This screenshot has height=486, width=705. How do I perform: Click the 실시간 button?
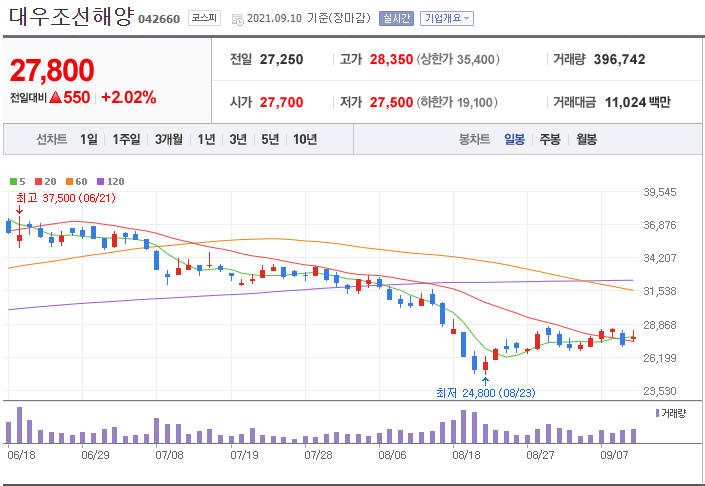coord(396,18)
